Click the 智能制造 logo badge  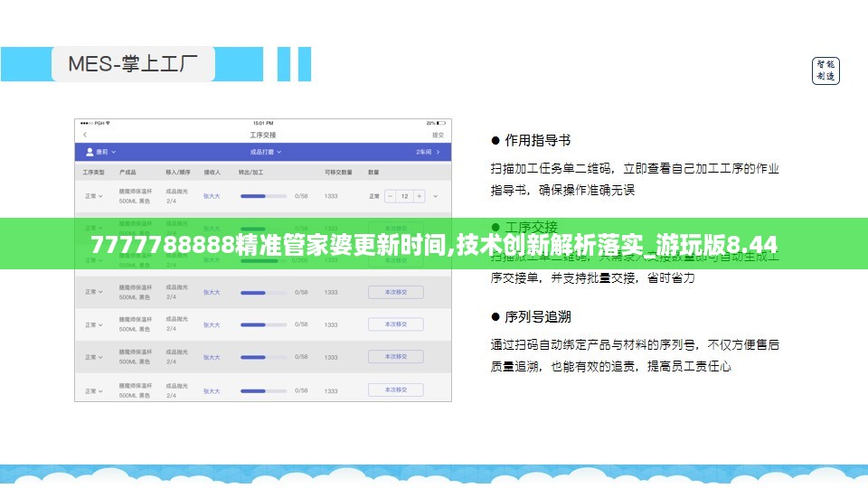[826, 70]
